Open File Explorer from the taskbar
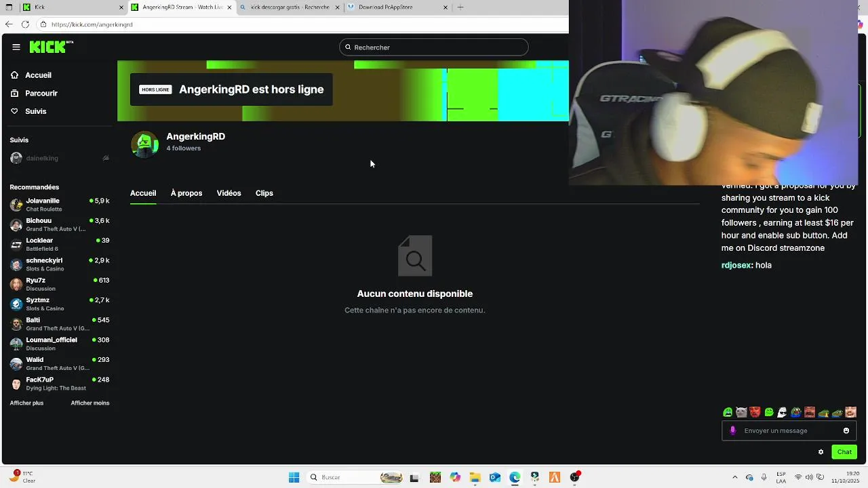This screenshot has width=868, height=488. pyautogui.click(x=475, y=478)
